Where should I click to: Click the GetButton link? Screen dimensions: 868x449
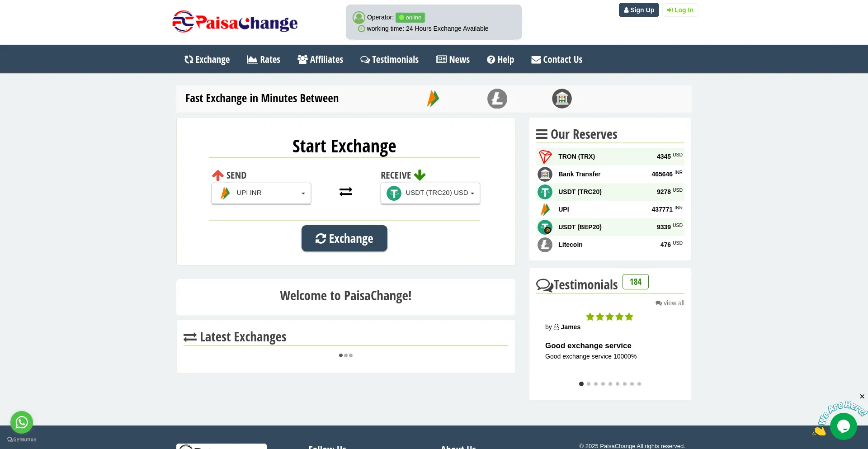point(22,440)
